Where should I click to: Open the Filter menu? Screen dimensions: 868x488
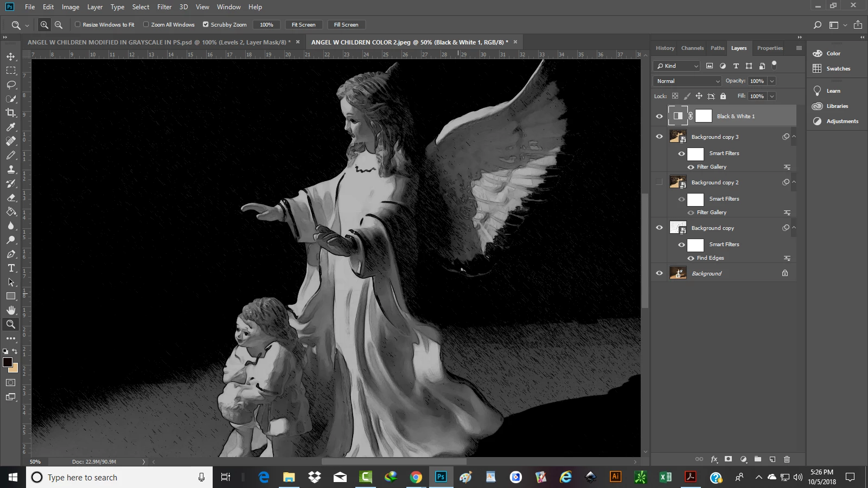164,7
